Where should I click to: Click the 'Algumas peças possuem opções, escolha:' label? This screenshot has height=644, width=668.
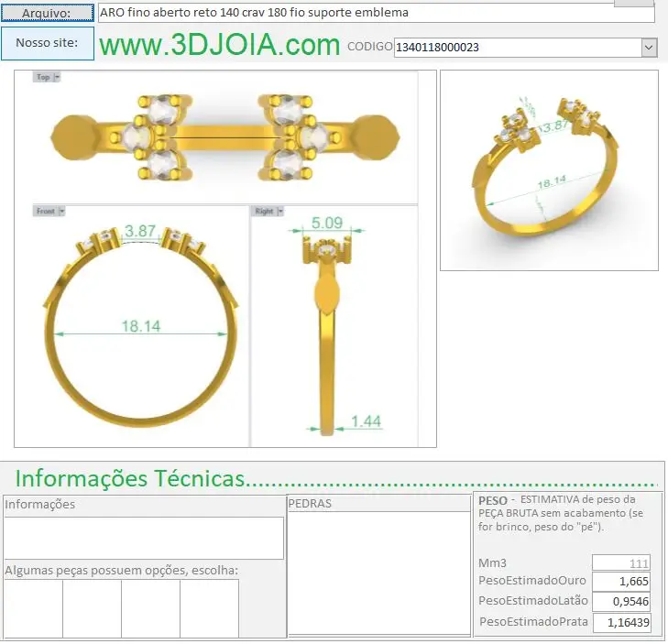(x=122, y=571)
